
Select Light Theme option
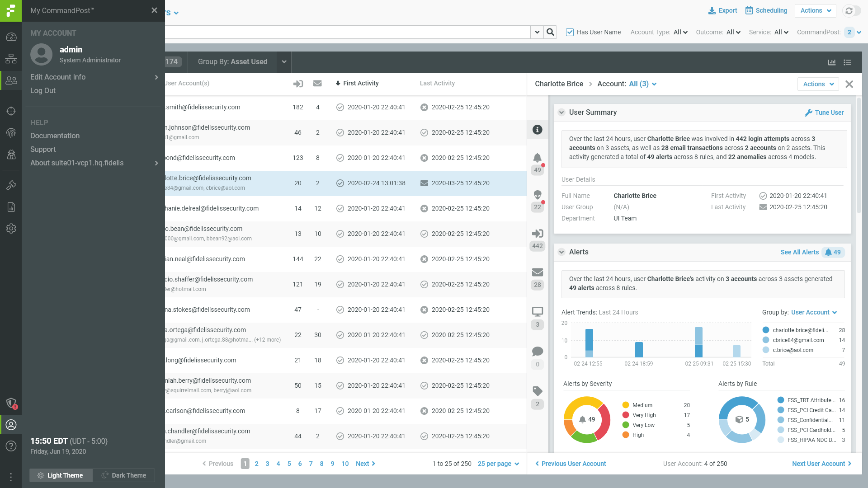point(61,475)
